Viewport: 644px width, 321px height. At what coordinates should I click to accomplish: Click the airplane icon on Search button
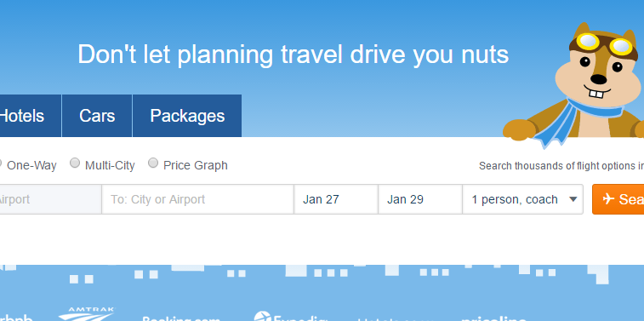(608, 199)
